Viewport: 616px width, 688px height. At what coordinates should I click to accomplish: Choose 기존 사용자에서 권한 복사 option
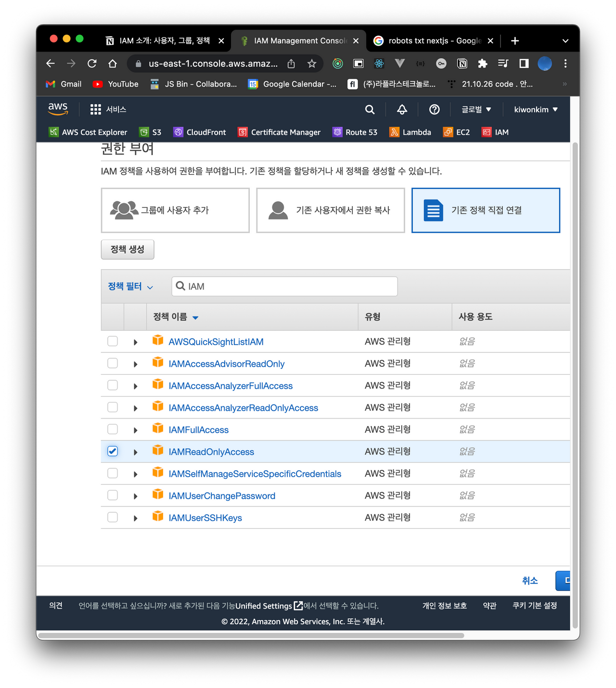coord(331,210)
